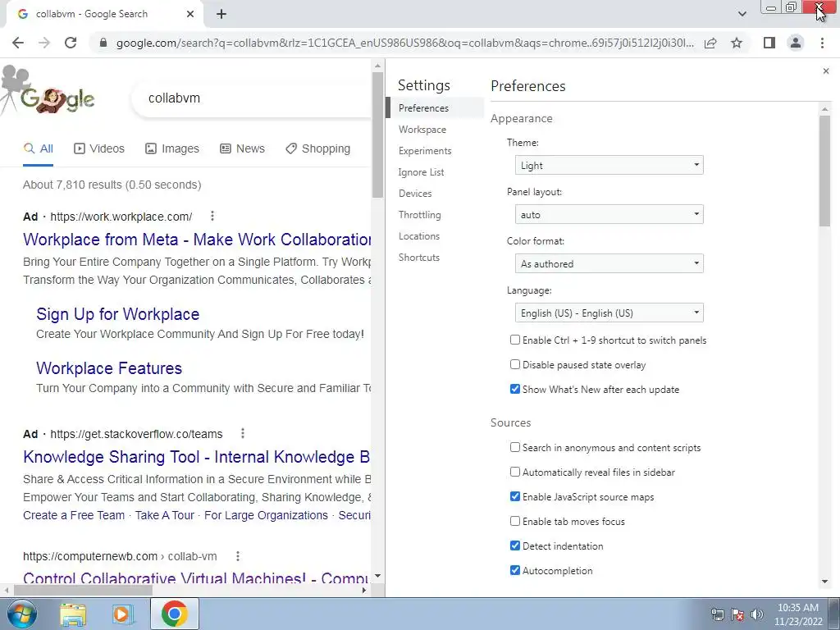Switch to Throttling settings
The width and height of the screenshot is (840, 630).
click(419, 215)
